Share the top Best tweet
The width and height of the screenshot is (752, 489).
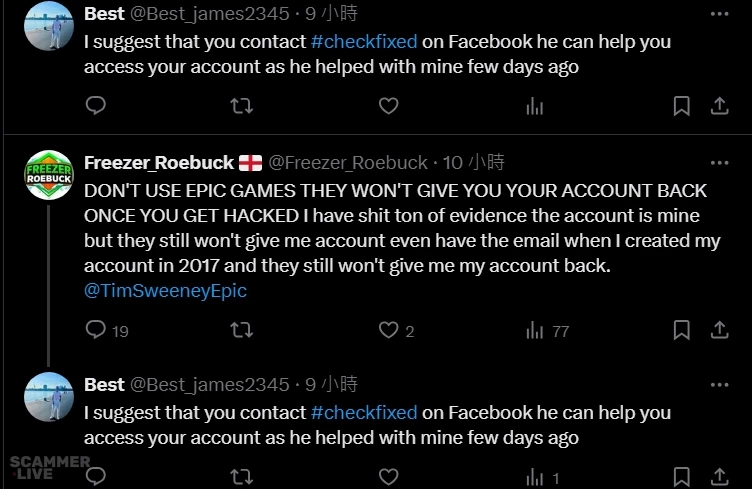tap(718, 105)
